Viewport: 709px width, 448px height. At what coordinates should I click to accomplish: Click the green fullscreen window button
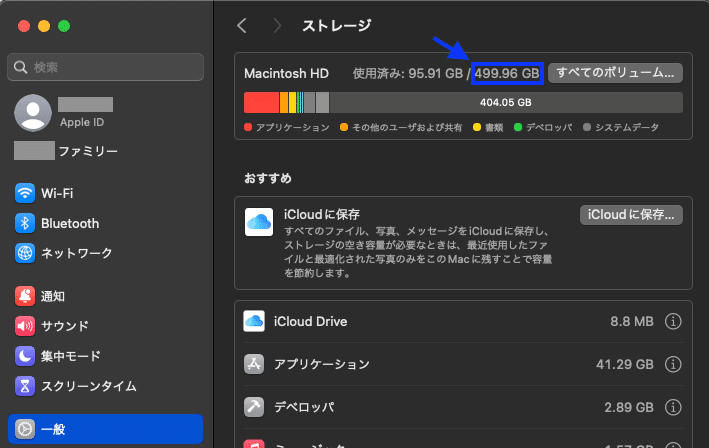[64, 26]
